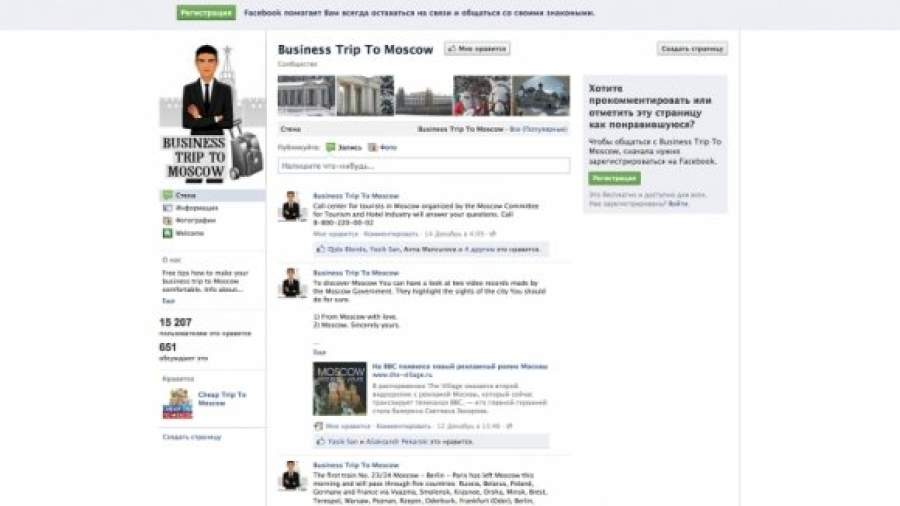900x506 pixels.
Task: Click Мне нравится button beside page title
Action: click(477, 49)
